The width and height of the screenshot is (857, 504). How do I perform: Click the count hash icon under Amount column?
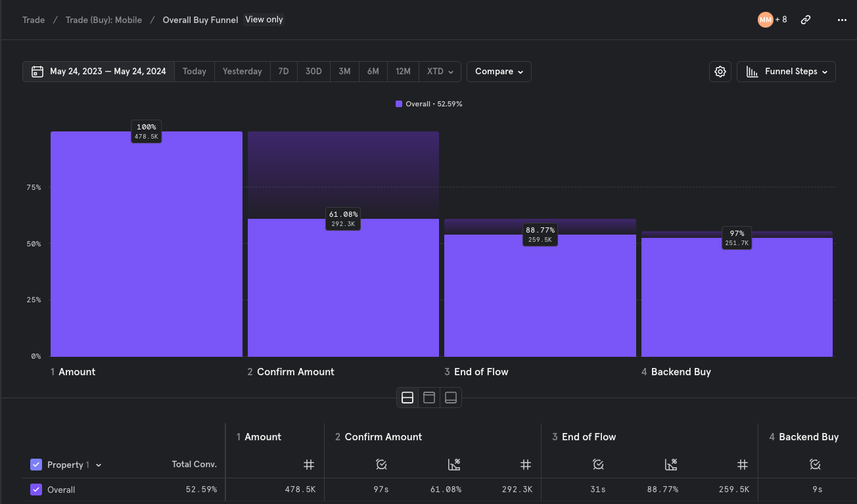tap(309, 465)
